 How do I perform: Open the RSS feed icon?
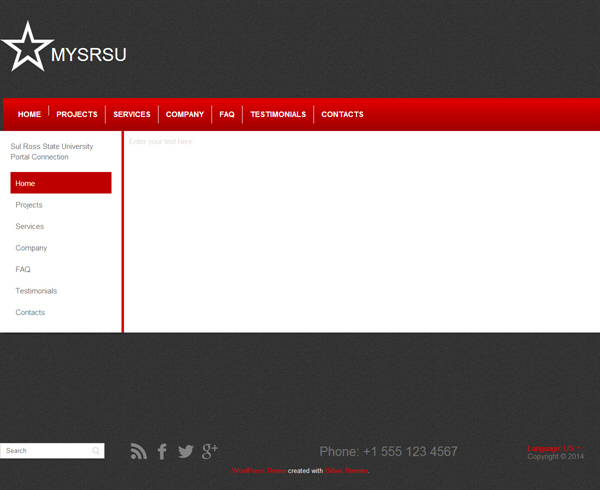[x=139, y=452]
